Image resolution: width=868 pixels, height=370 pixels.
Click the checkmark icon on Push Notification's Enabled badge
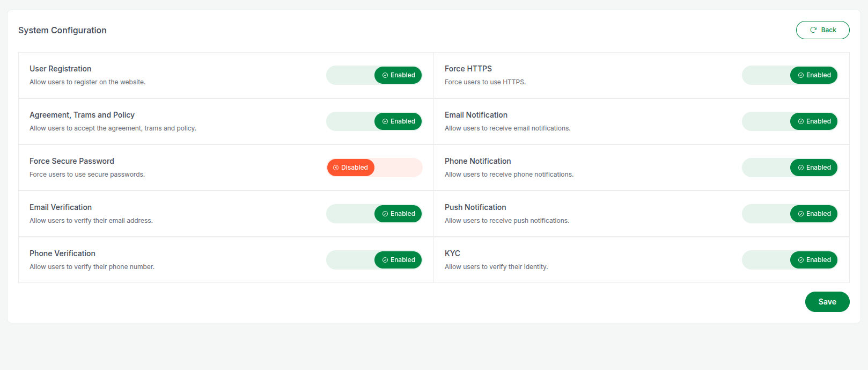pyautogui.click(x=801, y=214)
